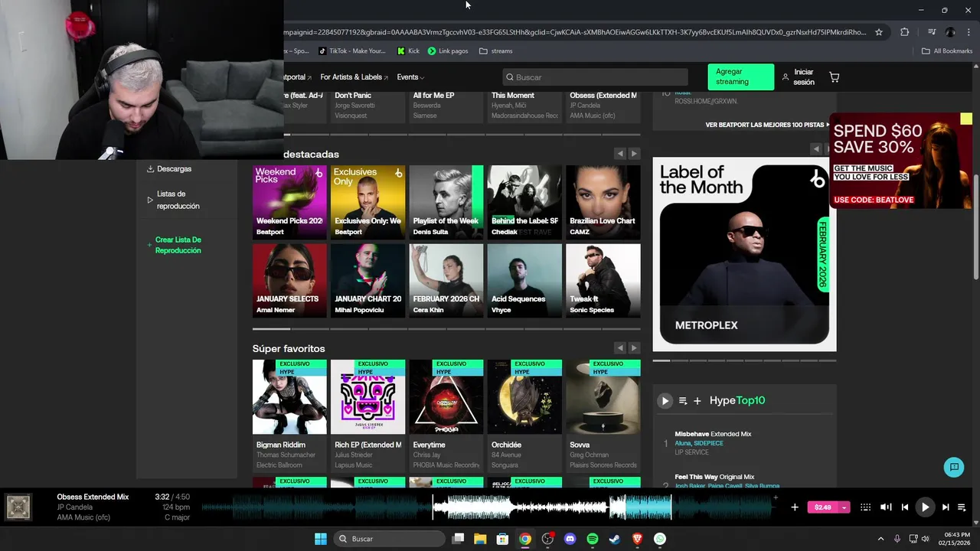Screen dimensions: 980x551
Task: Add Hype Top10 to a playlist
Action: (697, 401)
